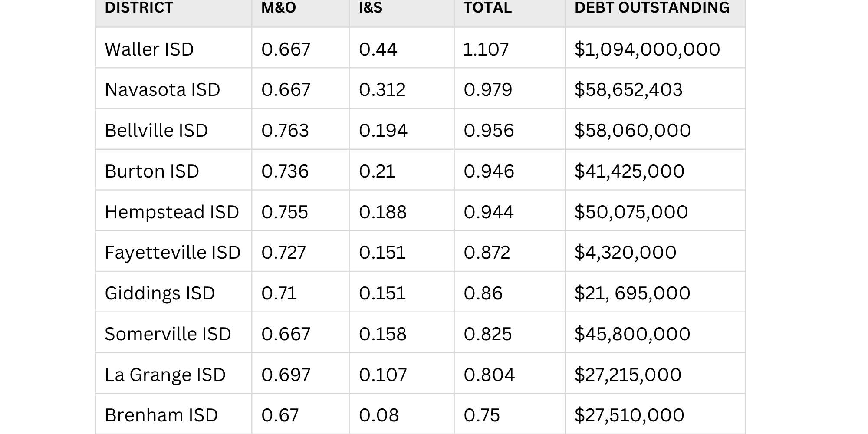
Task: Select La Grange ISD's I&S value 0.107
Action: [383, 375]
